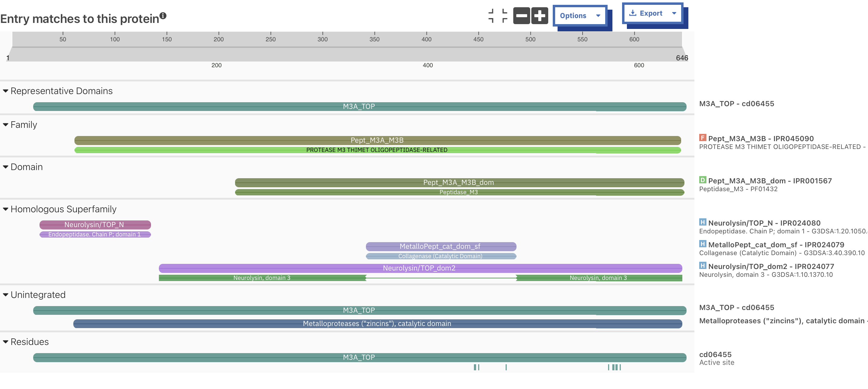Click the D domain badge icon
The image size is (868, 389).
point(703,180)
